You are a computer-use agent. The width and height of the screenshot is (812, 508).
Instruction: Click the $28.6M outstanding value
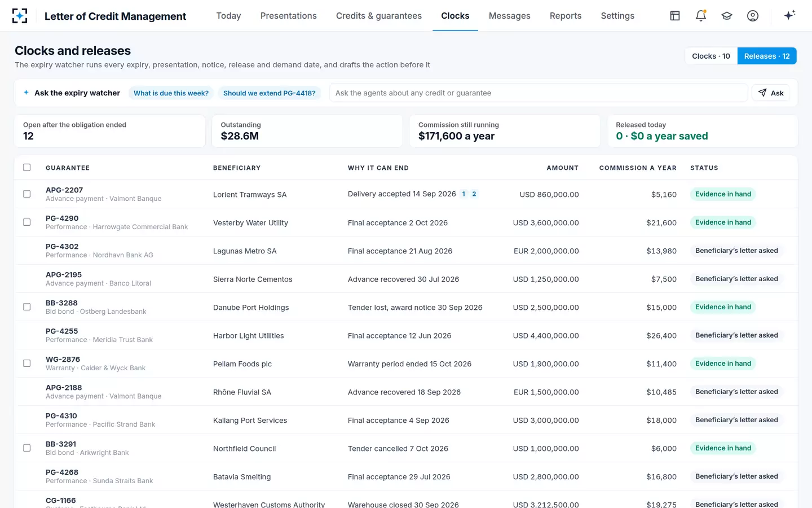click(240, 136)
